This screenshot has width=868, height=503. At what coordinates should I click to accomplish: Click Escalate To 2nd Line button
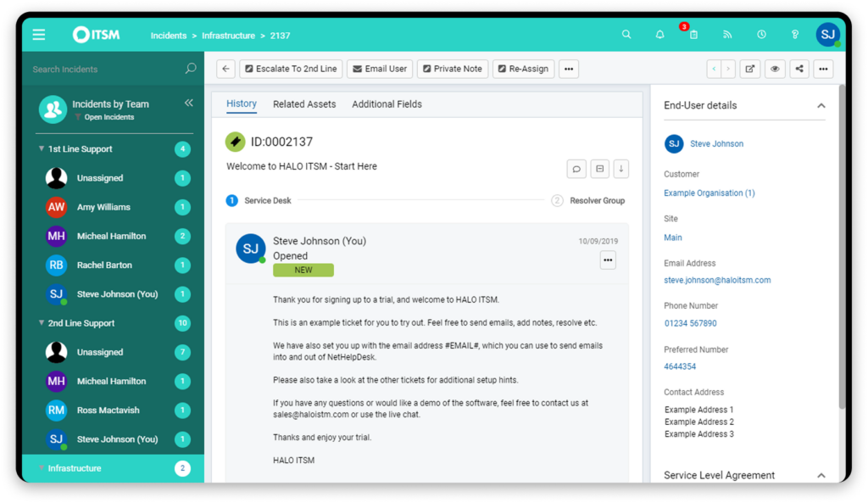tap(292, 69)
